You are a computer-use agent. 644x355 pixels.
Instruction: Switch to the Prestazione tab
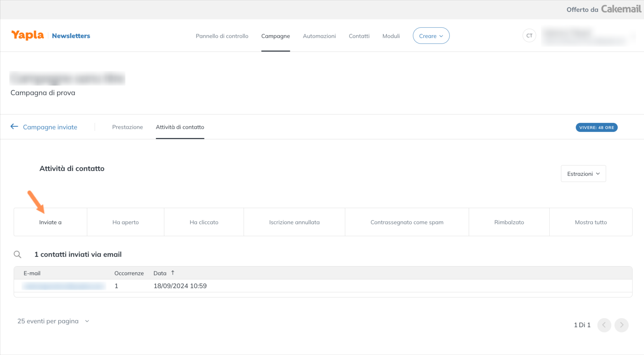tap(127, 127)
